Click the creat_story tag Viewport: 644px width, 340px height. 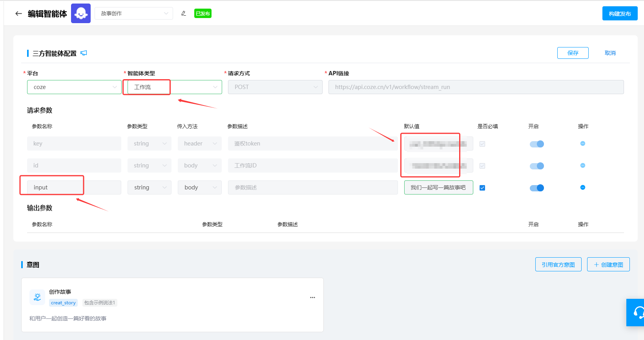[63, 303]
